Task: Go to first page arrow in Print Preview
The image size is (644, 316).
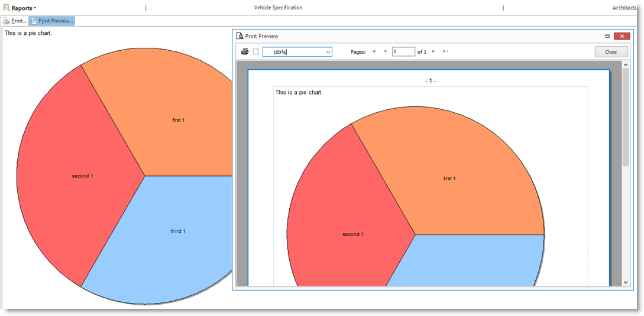Action: click(x=373, y=51)
